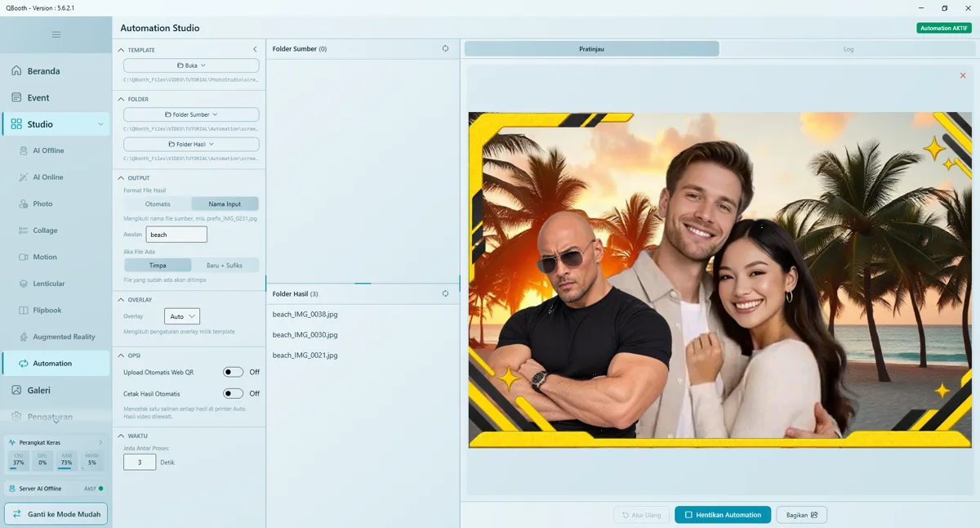Click the Jeda Antar Proses seconds field
The height and width of the screenshot is (528, 980).
pos(140,462)
